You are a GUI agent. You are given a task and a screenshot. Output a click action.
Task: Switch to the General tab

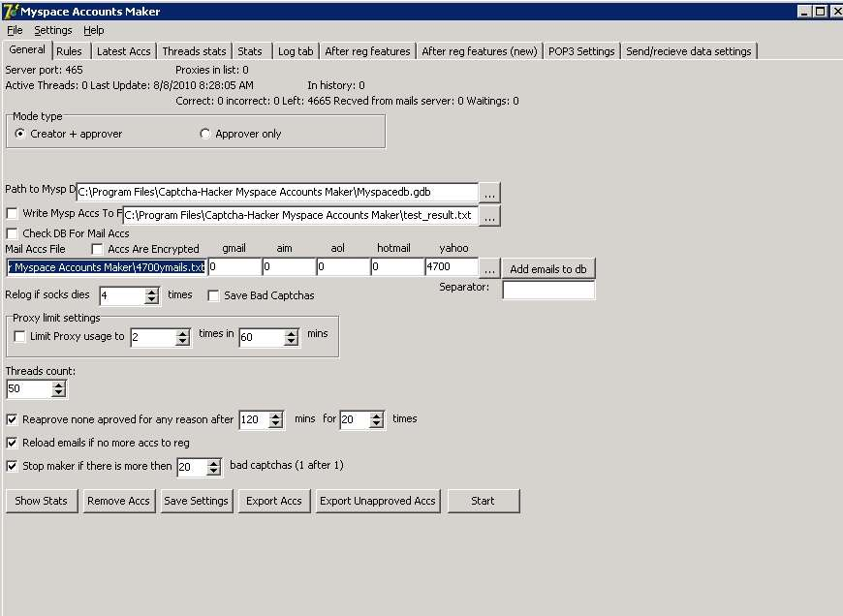tap(27, 50)
